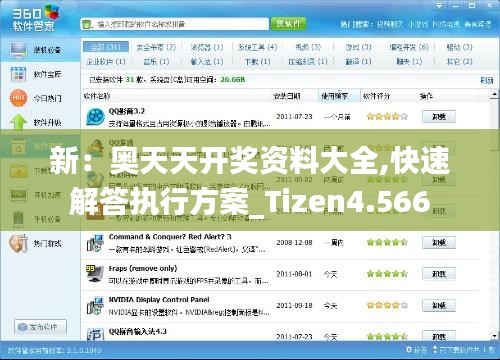
Task: Click the QQ影音3.2 film reel icon
Action: (95, 117)
